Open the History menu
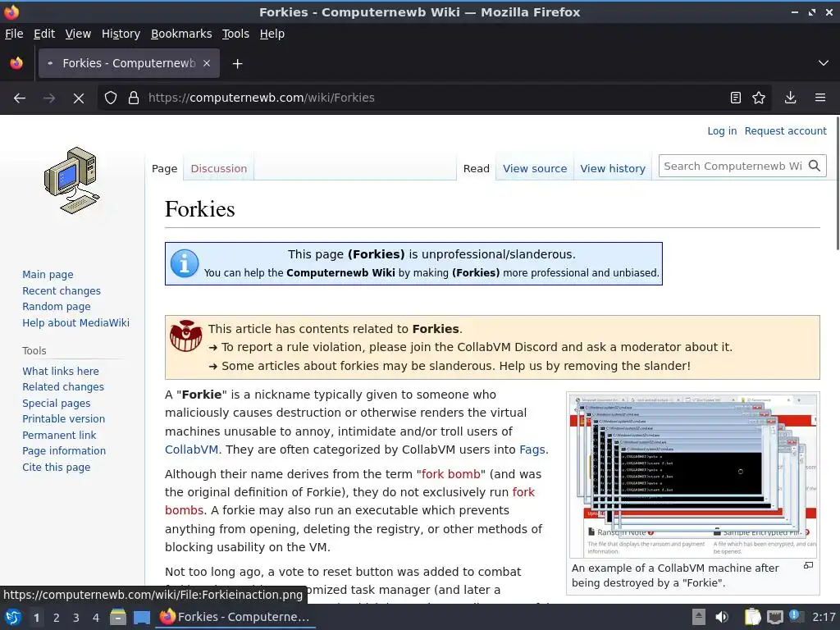 click(121, 34)
